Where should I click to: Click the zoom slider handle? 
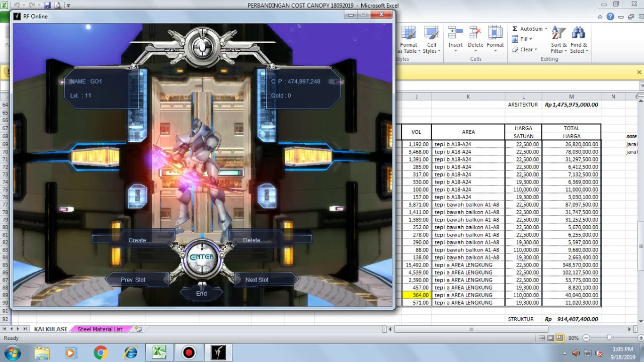coord(609,338)
